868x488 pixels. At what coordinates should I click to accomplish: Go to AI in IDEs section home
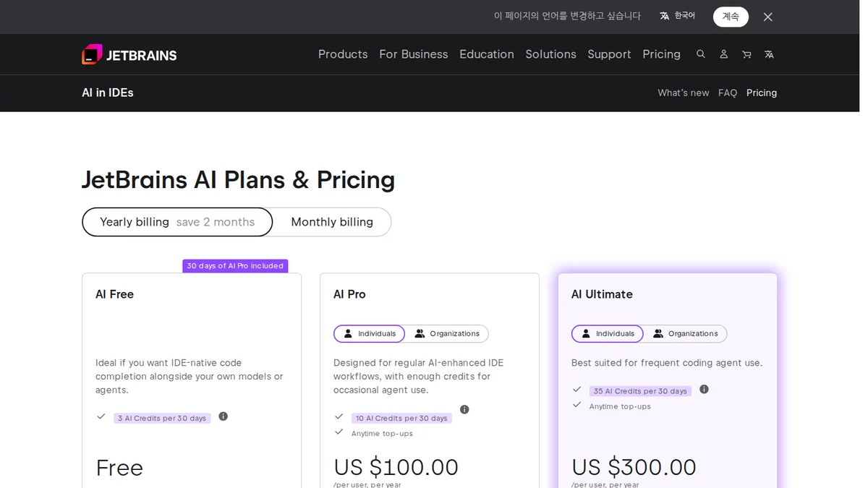[x=108, y=93]
